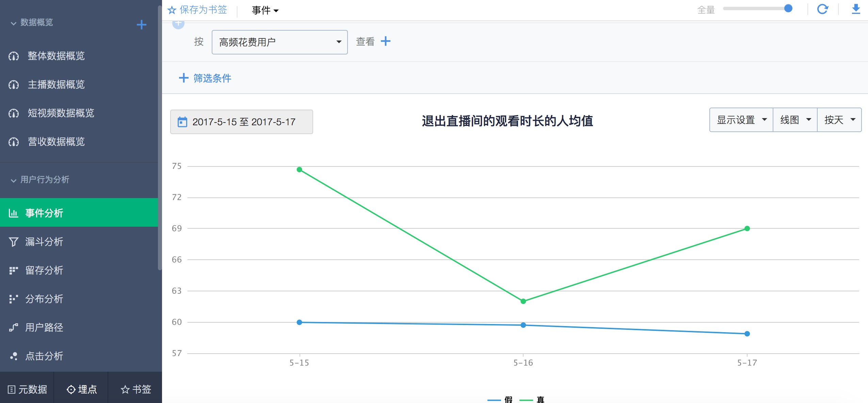Open the 显示设置 dropdown

tap(741, 120)
